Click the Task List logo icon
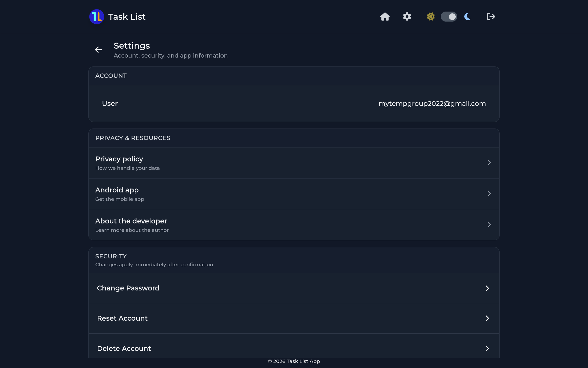The image size is (588, 368). point(97,17)
